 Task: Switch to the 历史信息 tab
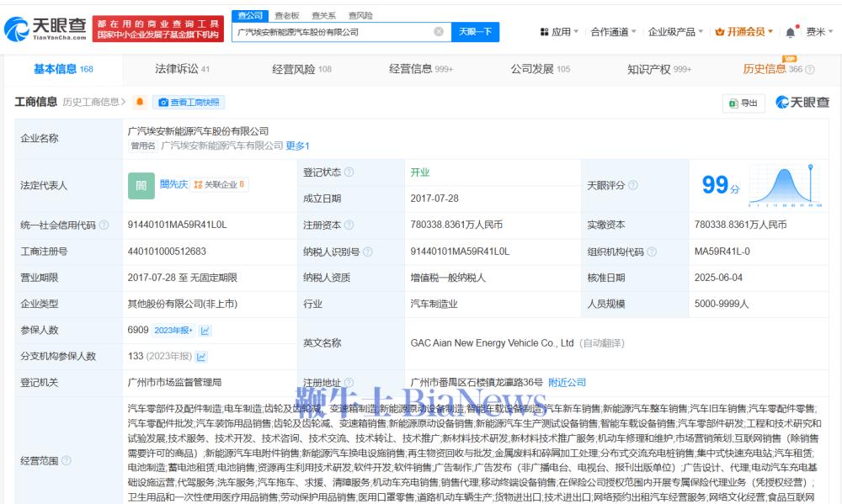(x=772, y=69)
